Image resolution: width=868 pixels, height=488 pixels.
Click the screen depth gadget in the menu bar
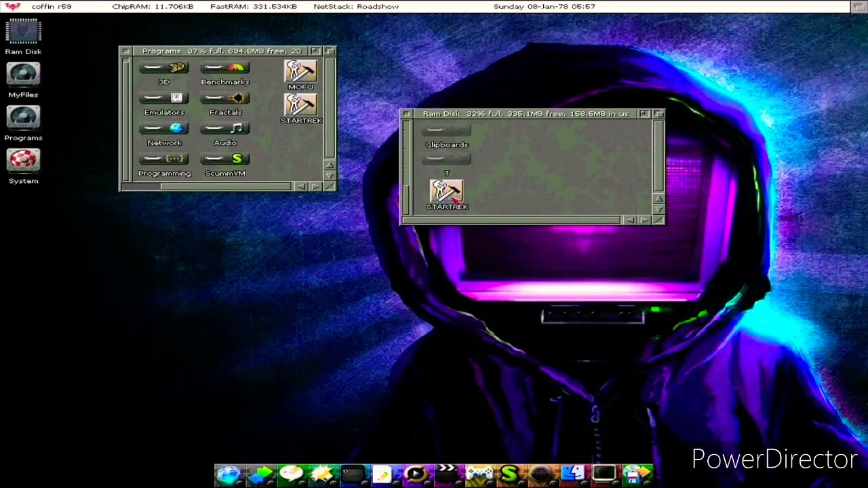pos(859,6)
